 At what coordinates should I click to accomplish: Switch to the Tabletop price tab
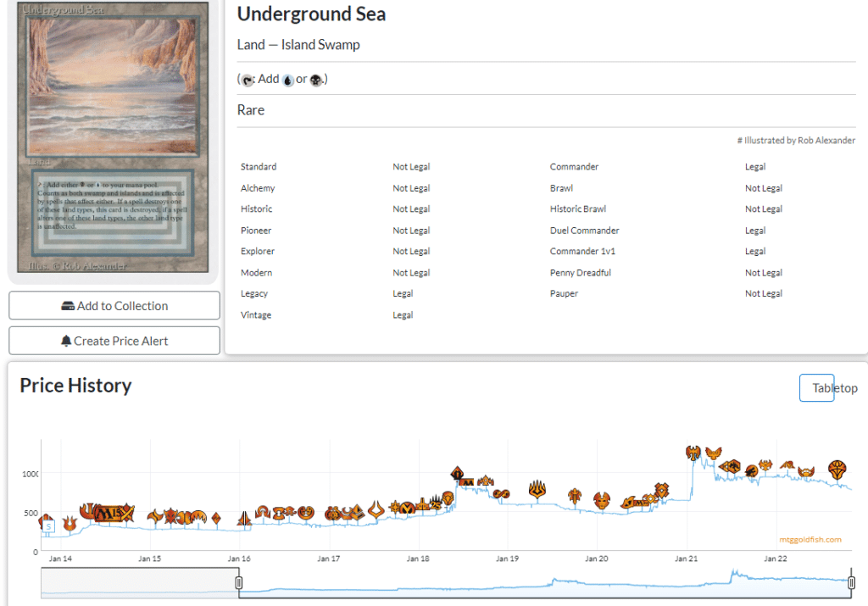point(817,388)
